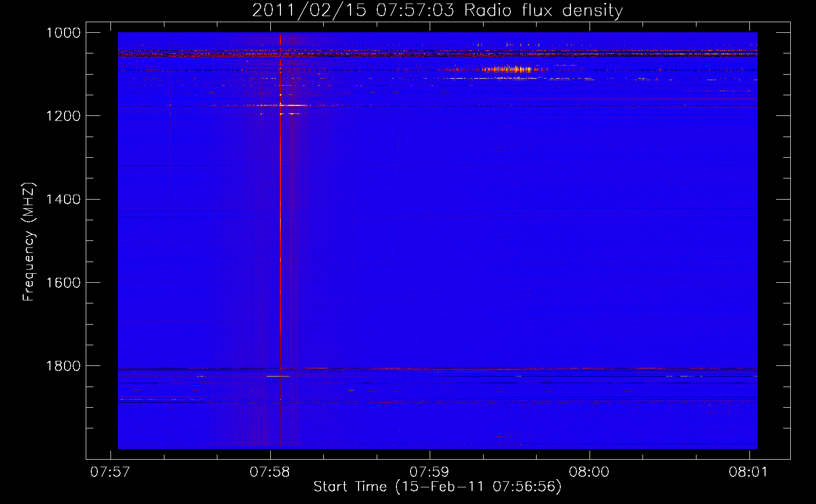Click the 08:00 time tick label
Viewport: 816px width, 504px height.
(x=589, y=472)
